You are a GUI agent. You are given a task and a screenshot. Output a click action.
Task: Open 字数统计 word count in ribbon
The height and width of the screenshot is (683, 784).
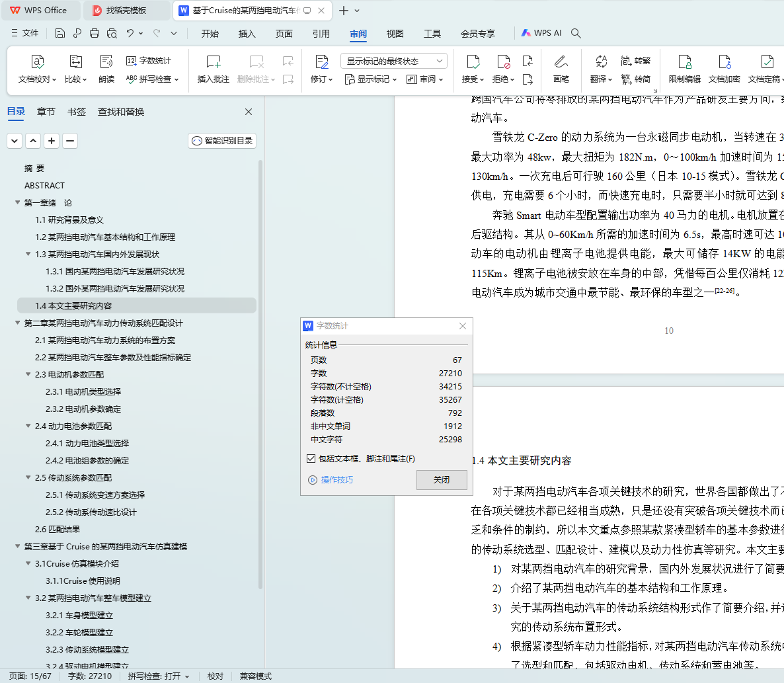(x=149, y=61)
